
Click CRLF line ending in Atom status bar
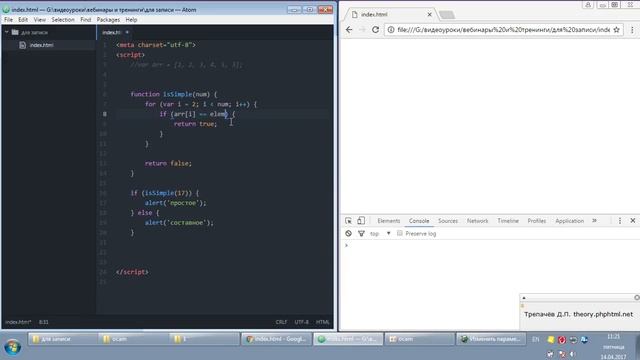pyautogui.click(x=281, y=322)
